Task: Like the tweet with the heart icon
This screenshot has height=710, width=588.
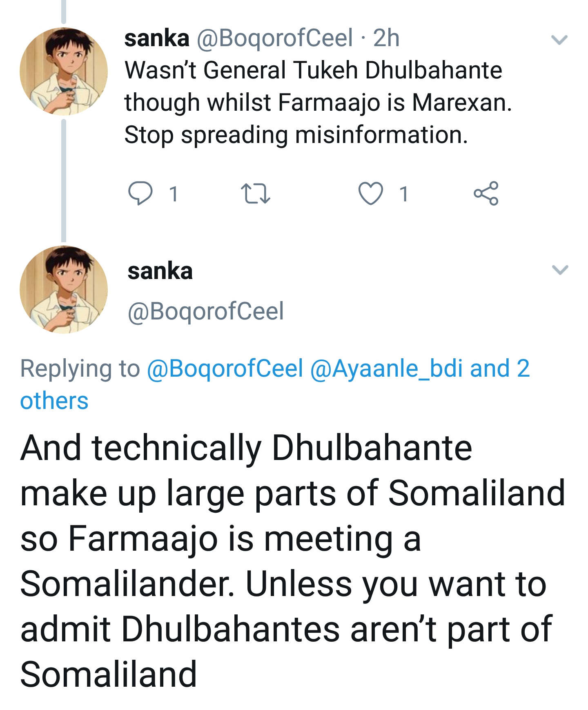Action: coord(370,194)
